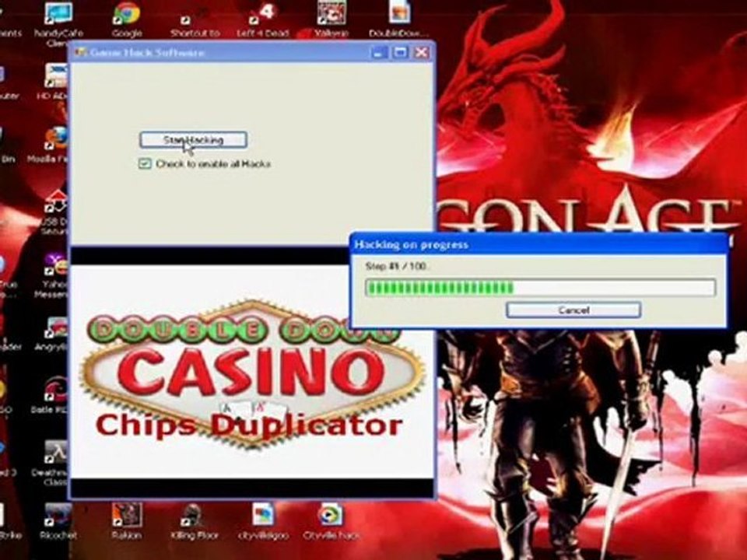Open the Google Chrome desktop shortcut
This screenshot has width=747, height=560.
point(127,21)
